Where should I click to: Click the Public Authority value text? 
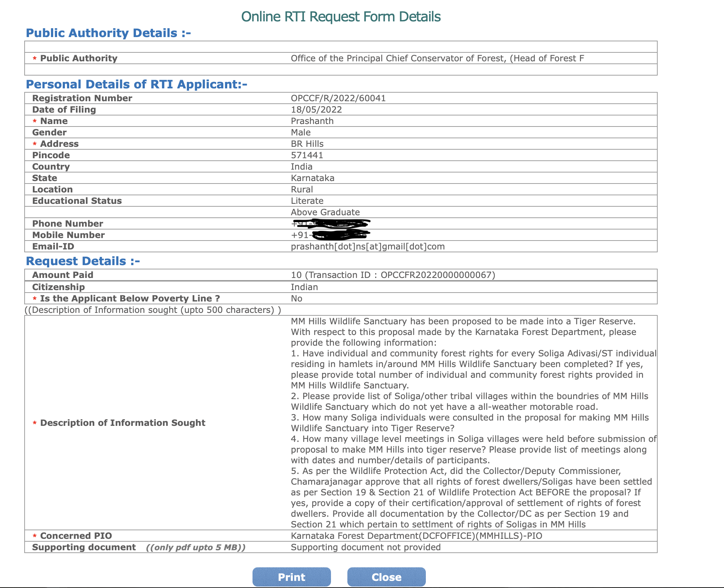(437, 58)
